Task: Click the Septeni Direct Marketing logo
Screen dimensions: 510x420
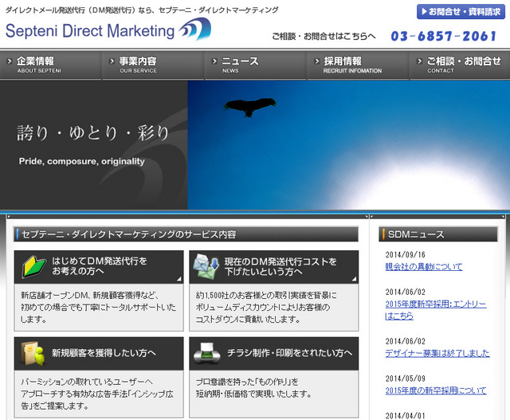Action: [108, 29]
